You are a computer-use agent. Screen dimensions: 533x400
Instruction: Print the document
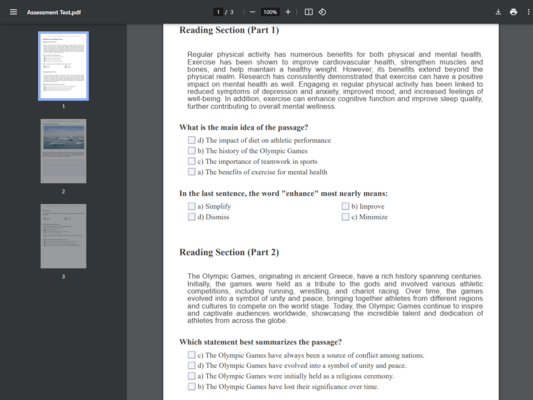(x=513, y=12)
